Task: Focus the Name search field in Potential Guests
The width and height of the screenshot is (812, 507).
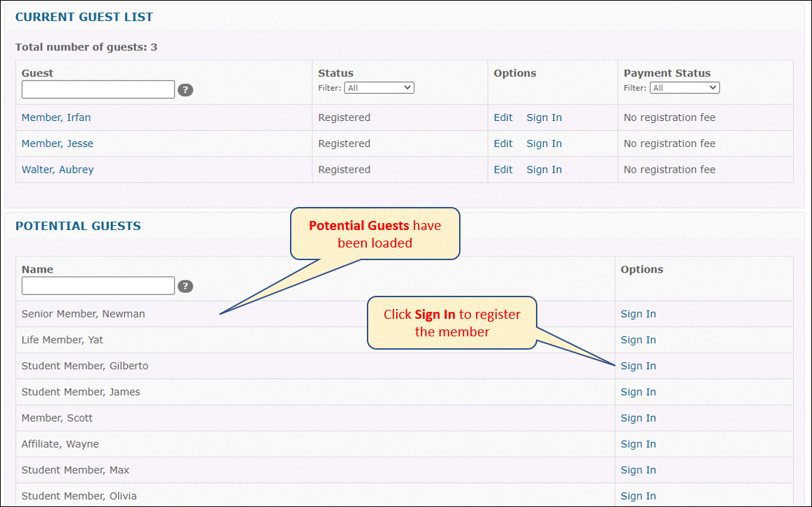Action: 99,285
